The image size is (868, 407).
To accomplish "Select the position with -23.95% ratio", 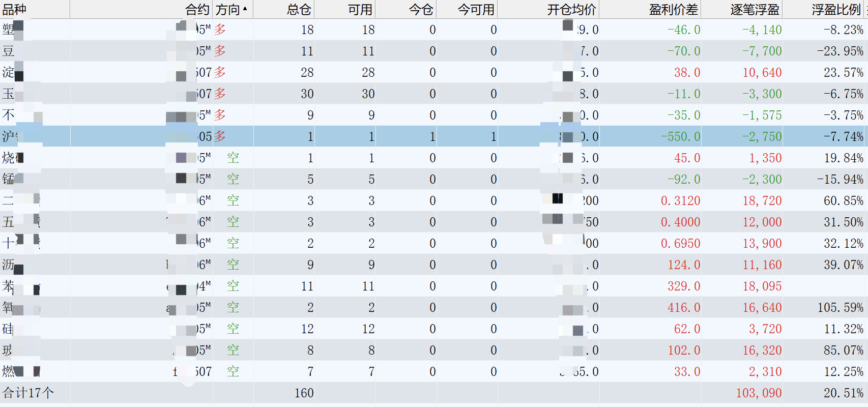I will point(840,51).
